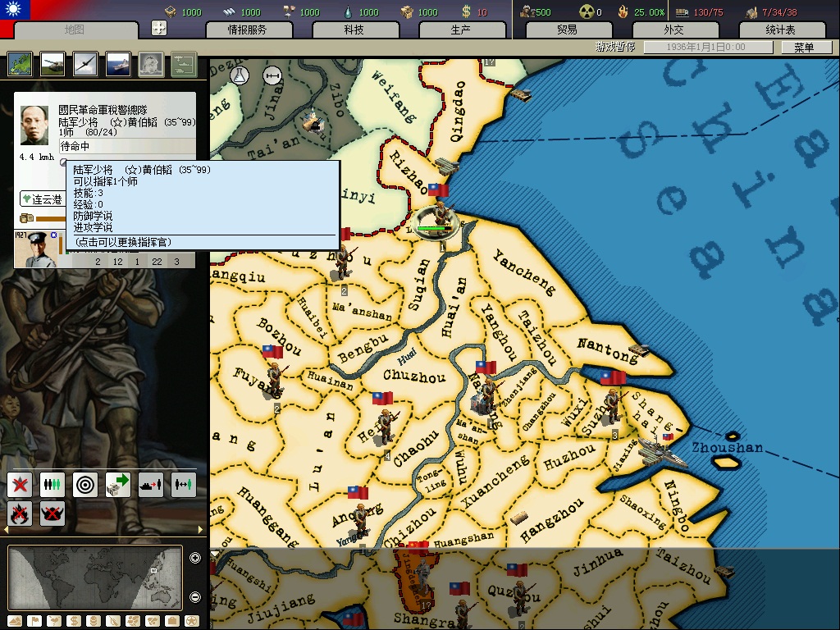840x630 pixels.
Task: Click the dissent value 25.00% in top bar
Action: 649,12
